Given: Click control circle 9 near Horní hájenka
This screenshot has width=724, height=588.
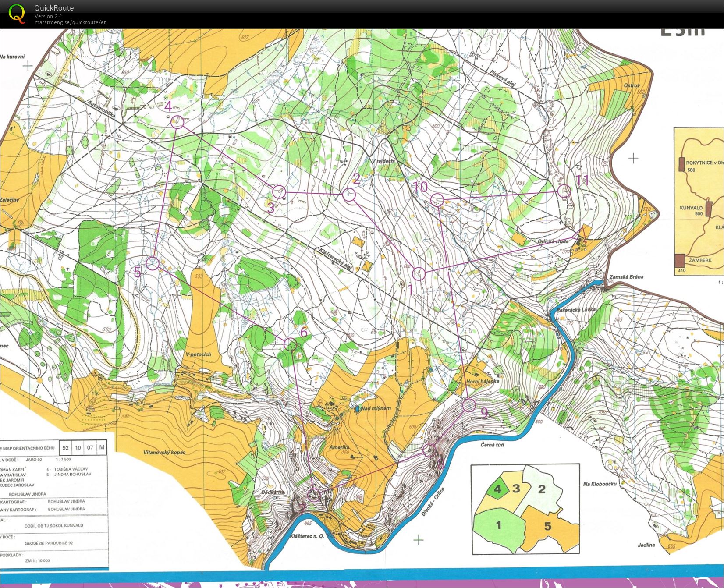Looking at the screenshot, I should (469, 405).
